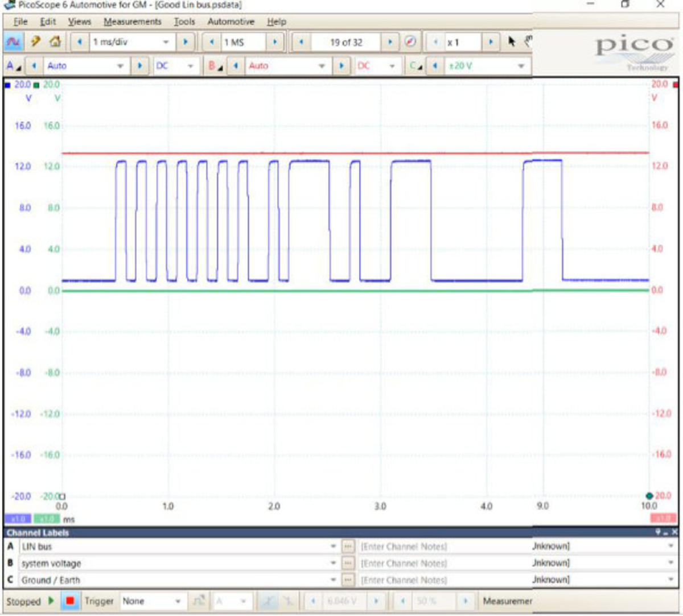Image resolution: width=683 pixels, height=616 pixels.
Task: Close the Channel Labels panel
Action: [674, 532]
